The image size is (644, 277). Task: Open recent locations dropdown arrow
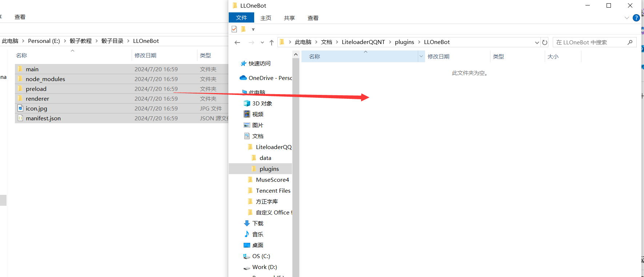click(x=262, y=43)
